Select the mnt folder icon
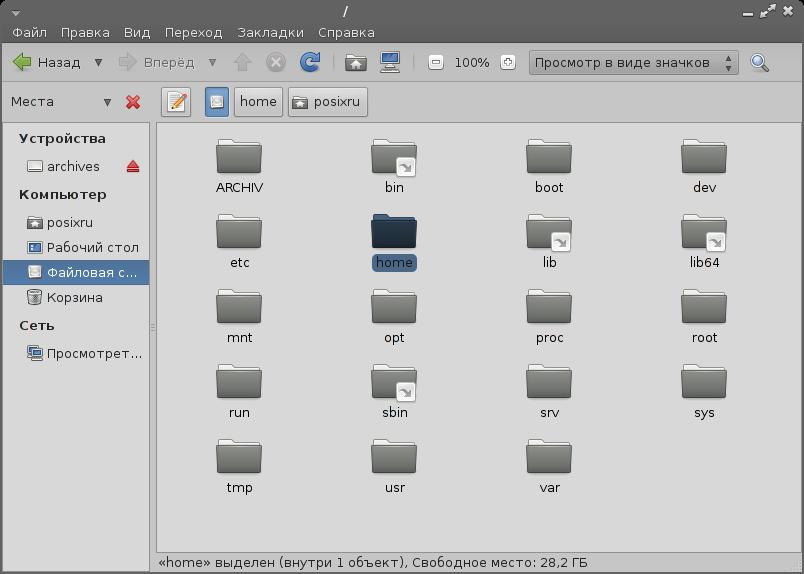Screen dimensions: 804x574 (239, 306)
